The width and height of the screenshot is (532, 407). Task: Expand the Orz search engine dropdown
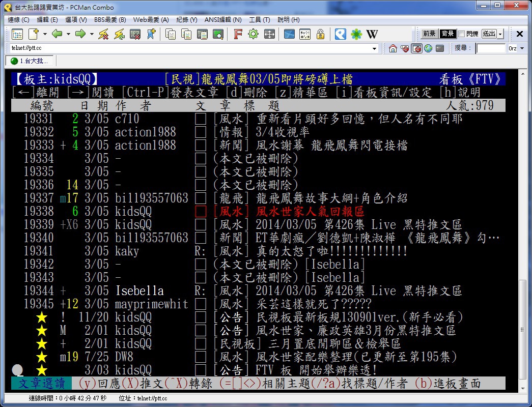(x=522, y=48)
